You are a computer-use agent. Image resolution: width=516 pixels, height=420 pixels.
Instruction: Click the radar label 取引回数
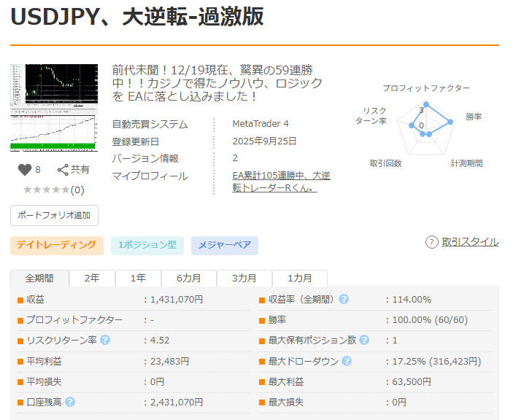pyautogui.click(x=385, y=163)
